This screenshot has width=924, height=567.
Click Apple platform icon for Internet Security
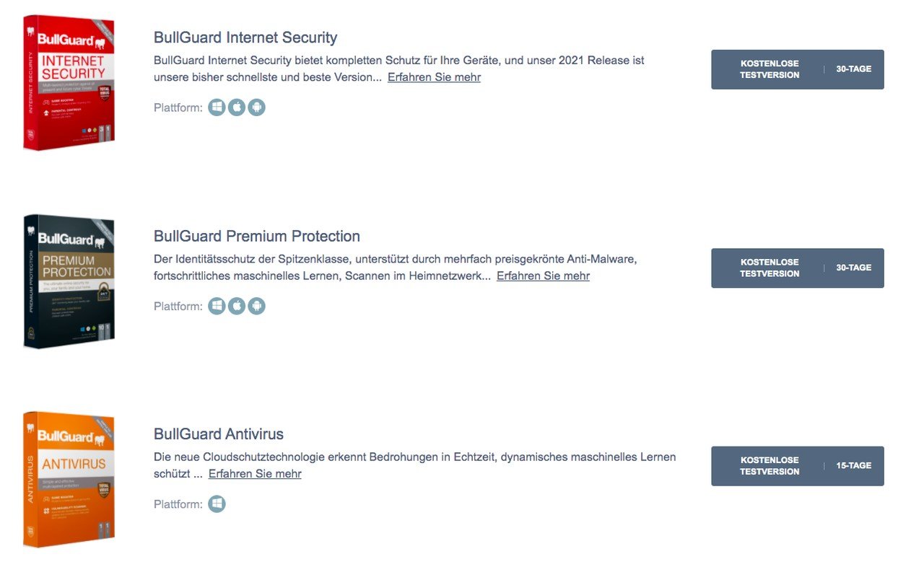pyautogui.click(x=237, y=107)
